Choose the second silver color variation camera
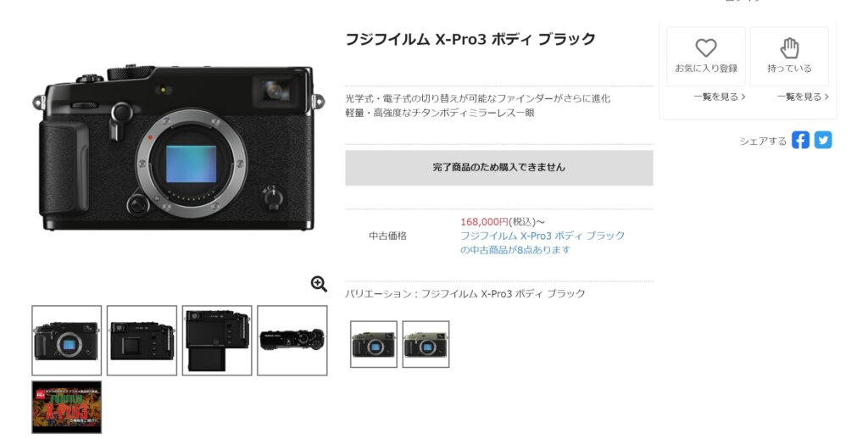Viewport: 868px width, 439px height. pyautogui.click(x=426, y=344)
